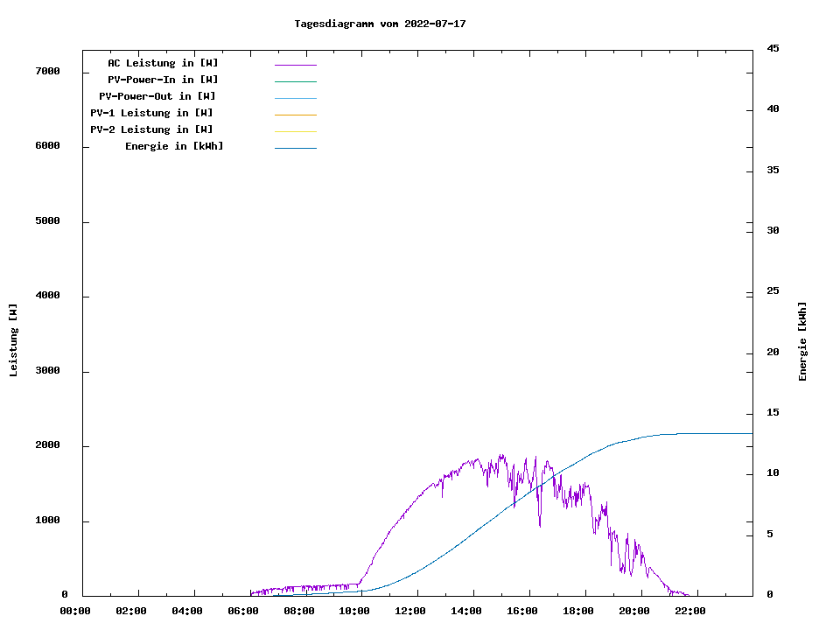Screen dimensions: 840x630
Task: Click the gray line sample beside PV-1 Leistung
Action: [295, 115]
